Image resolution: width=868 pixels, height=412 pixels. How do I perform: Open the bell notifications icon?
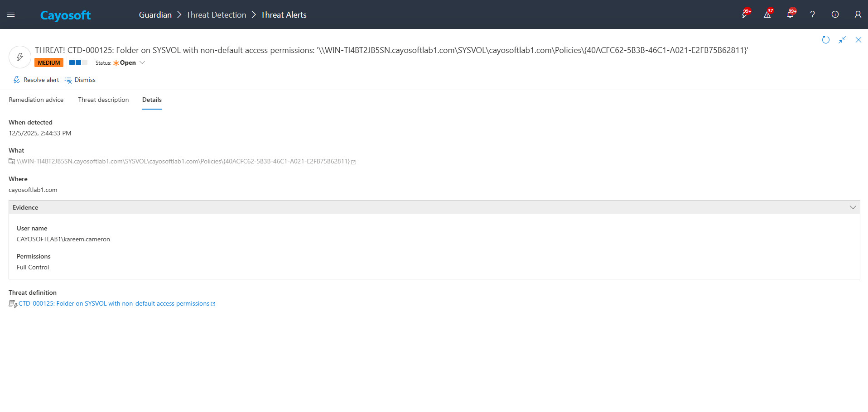(790, 14)
